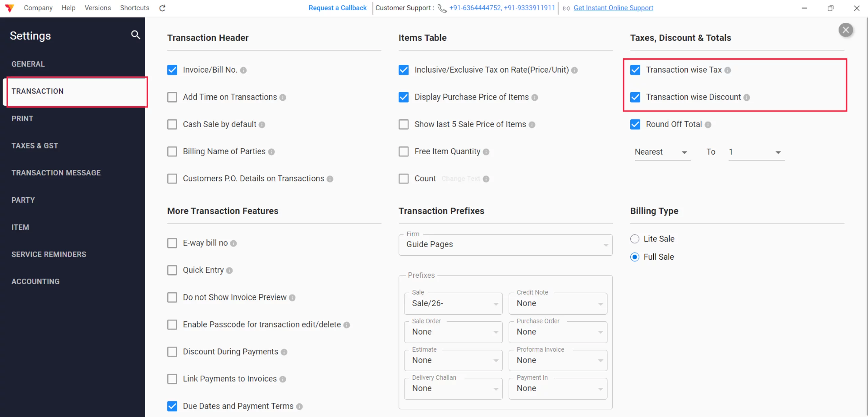868x417 pixels.
Task: Show info for Count option
Action: point(486,179)
